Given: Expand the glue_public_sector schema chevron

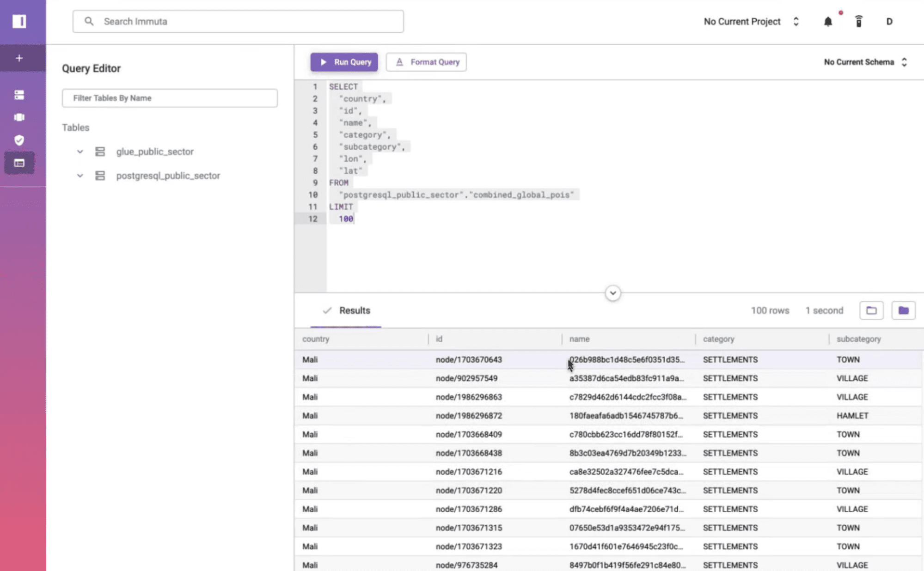Looking at the screenshot, I should click(x=80, y=152).
